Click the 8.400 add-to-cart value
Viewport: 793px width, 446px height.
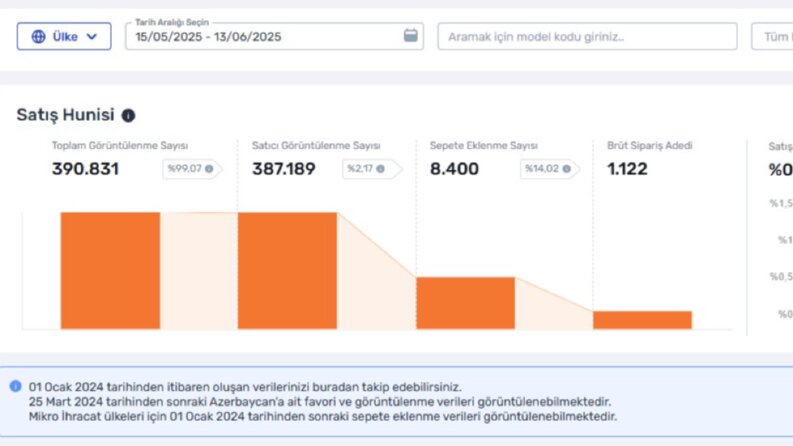[454, 169]
